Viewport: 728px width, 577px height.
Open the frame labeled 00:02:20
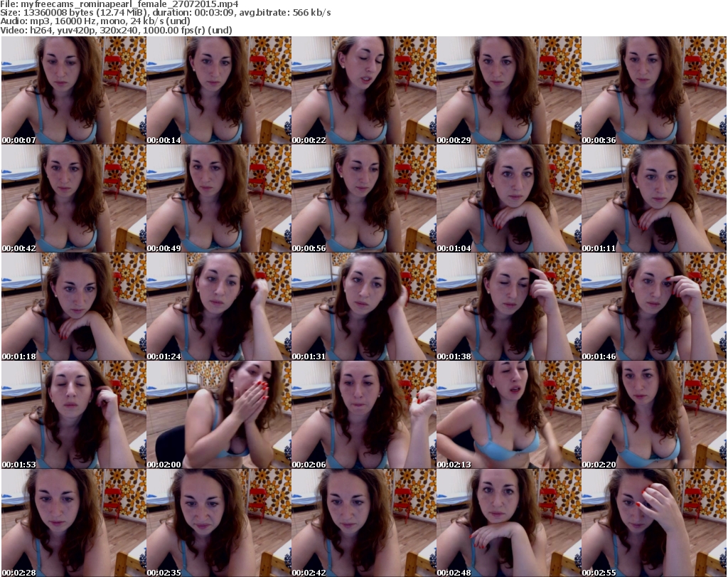click(654, 415)
